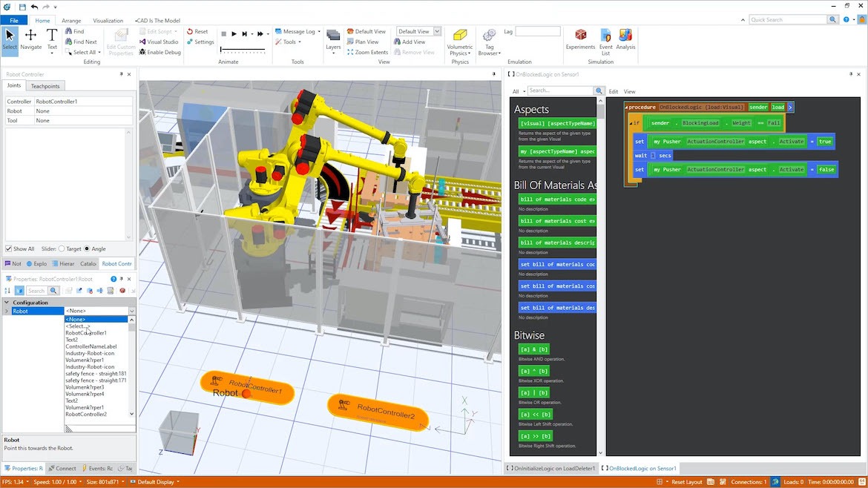Toggle the Show All checkbox
This screenshot has height=488, width=868.
pos(8,249)
